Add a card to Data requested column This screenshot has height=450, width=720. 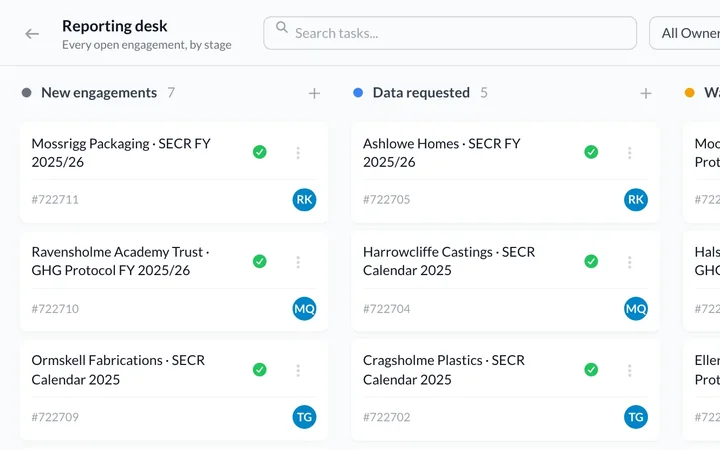point(646,94)
